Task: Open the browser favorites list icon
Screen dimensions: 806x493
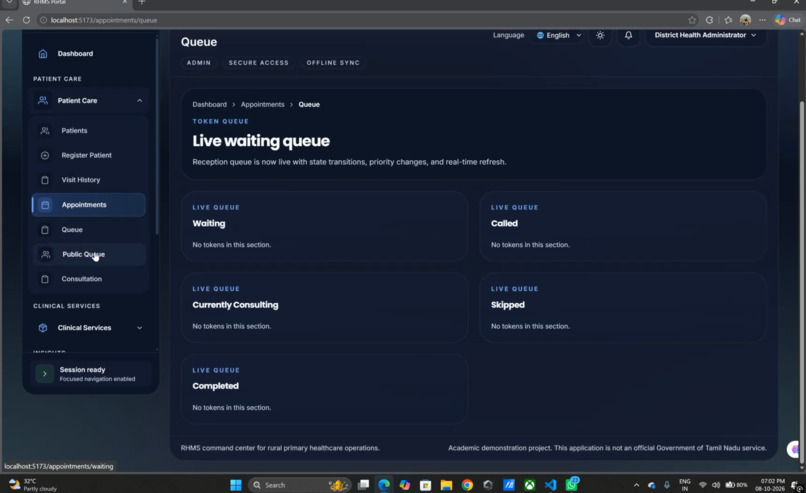Action: pos(728,20)
